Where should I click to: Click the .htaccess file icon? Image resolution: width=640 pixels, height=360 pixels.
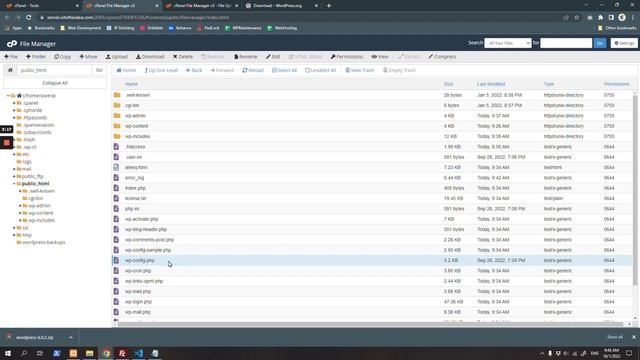(x=116, y=147)
